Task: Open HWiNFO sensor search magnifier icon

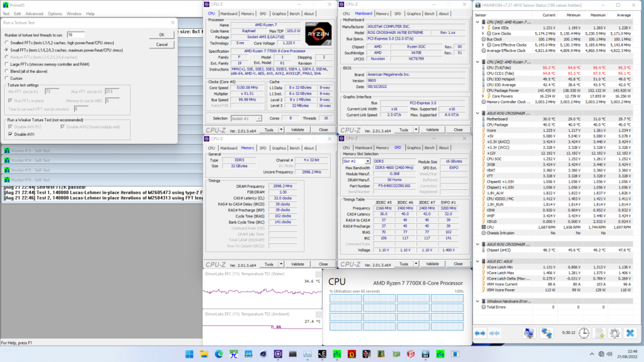Action: 529,333
